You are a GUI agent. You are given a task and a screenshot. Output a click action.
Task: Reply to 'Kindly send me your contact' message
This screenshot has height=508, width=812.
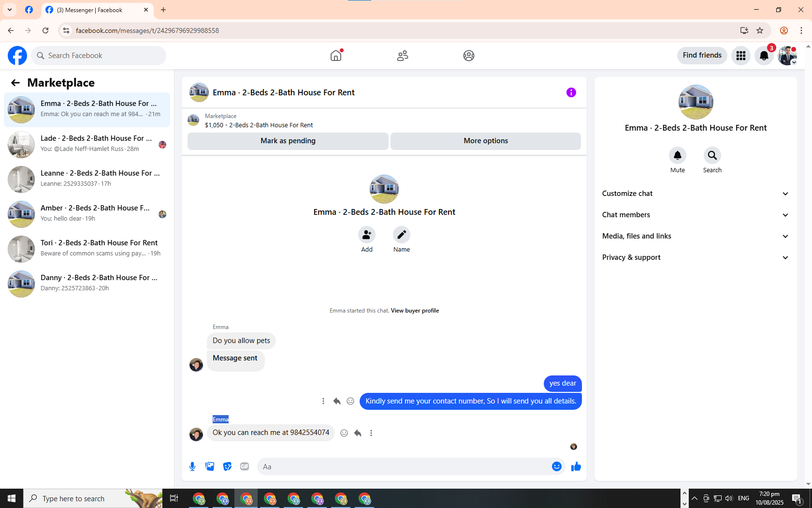(x=337, y=401)
